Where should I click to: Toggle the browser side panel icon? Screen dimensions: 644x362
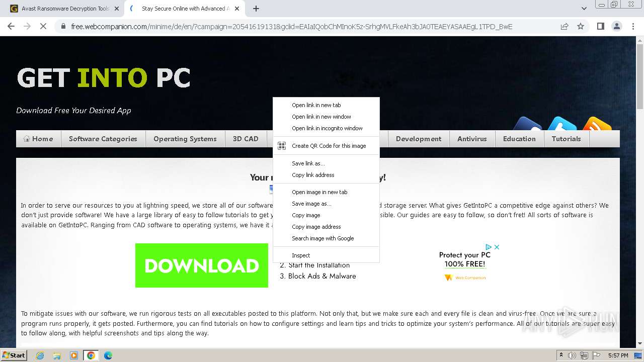tap(600, 26)
